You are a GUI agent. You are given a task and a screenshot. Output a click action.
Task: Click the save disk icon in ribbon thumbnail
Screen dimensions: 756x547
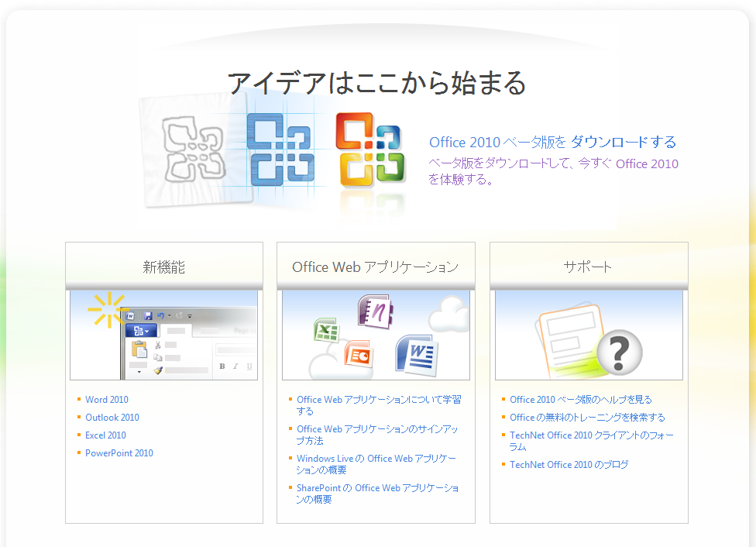click(148, 315)
